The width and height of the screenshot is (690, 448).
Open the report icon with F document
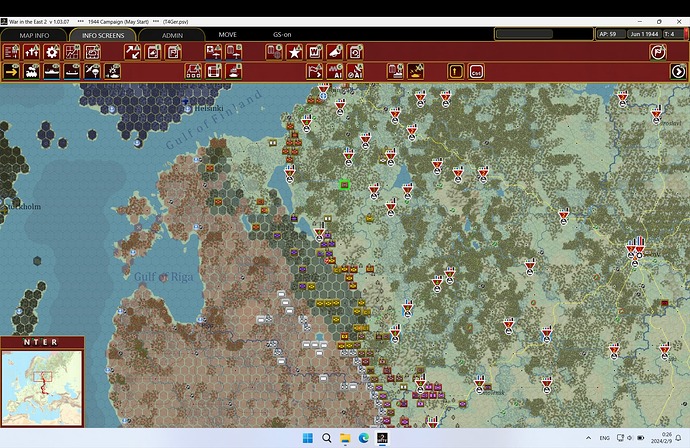point(173,52)
